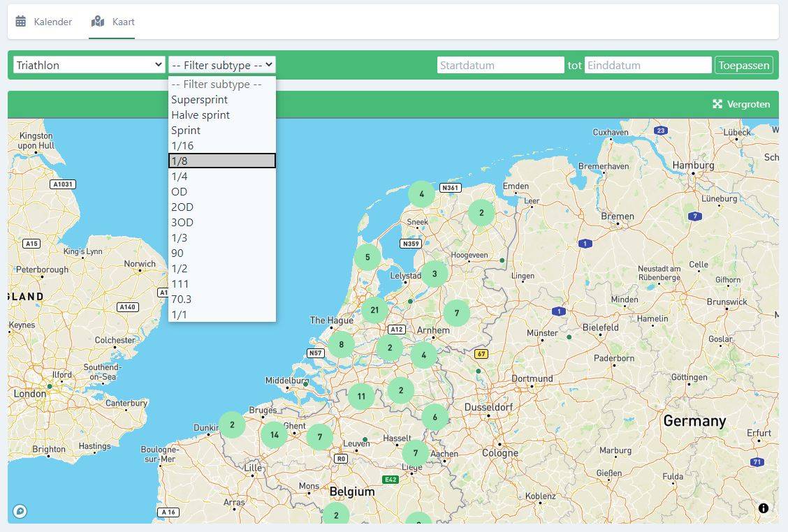Open the cluster of 2 near Dunkirk
The image size is (788, 532).
pos(232,424)
